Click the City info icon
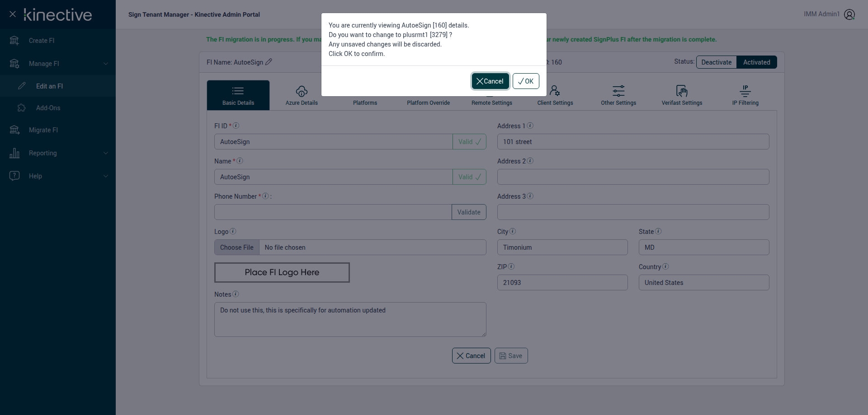 pos(513,231)
